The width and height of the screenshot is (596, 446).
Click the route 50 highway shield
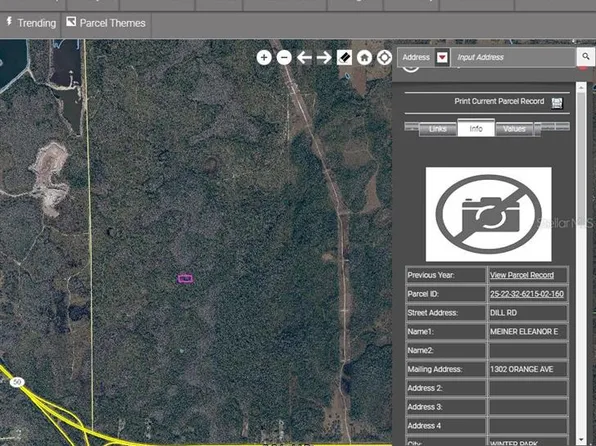click(x=17, y=382)
